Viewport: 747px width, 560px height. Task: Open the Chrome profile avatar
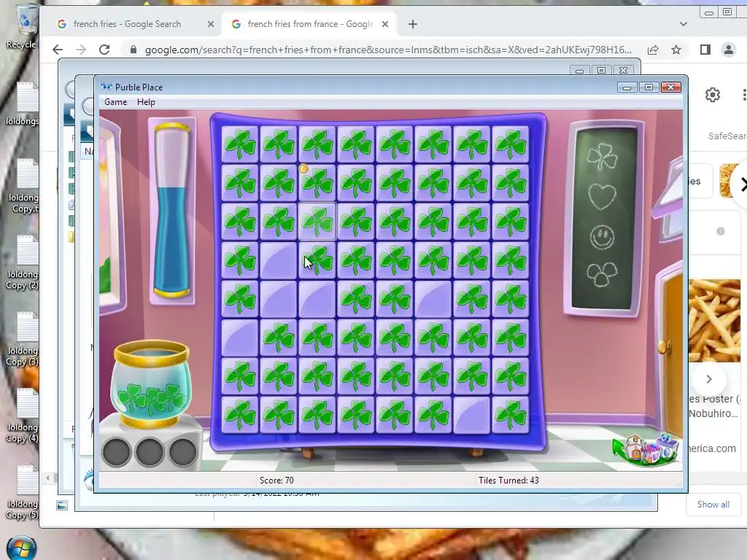tap(729, 50)
